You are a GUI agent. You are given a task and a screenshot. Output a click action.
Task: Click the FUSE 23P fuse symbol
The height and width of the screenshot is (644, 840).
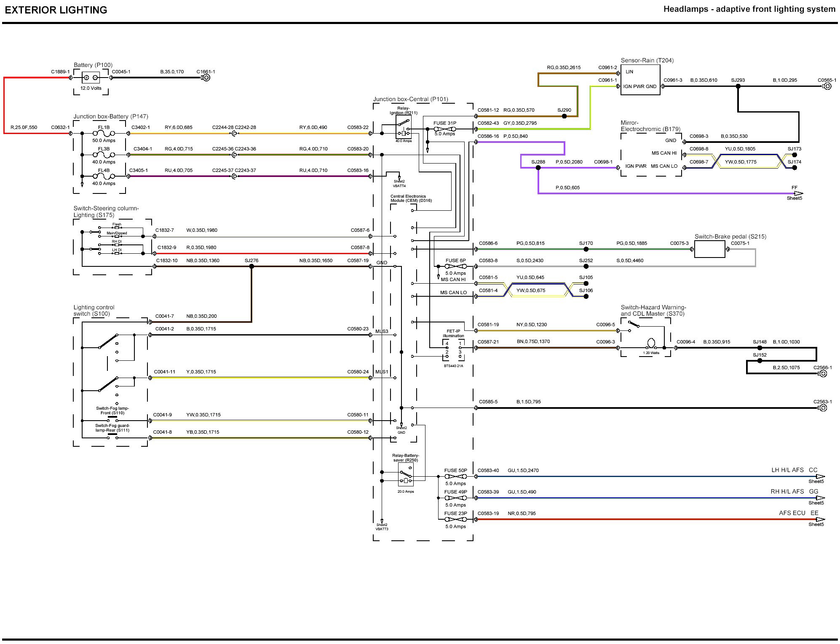click(x=455, y=520)
